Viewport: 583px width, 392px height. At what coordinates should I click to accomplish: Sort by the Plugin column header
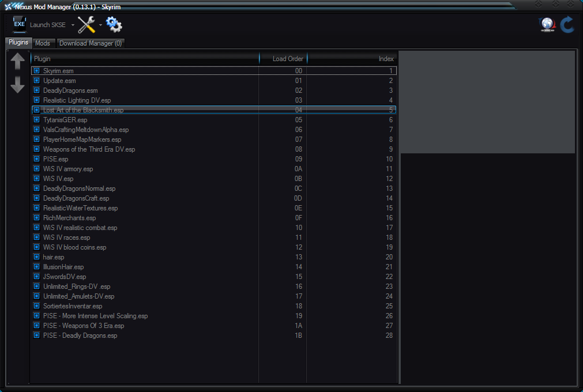pos(144,59)
